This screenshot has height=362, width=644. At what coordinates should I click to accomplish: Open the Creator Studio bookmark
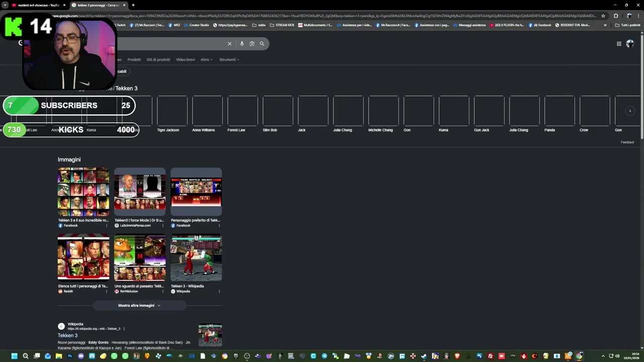coord(197,25)
